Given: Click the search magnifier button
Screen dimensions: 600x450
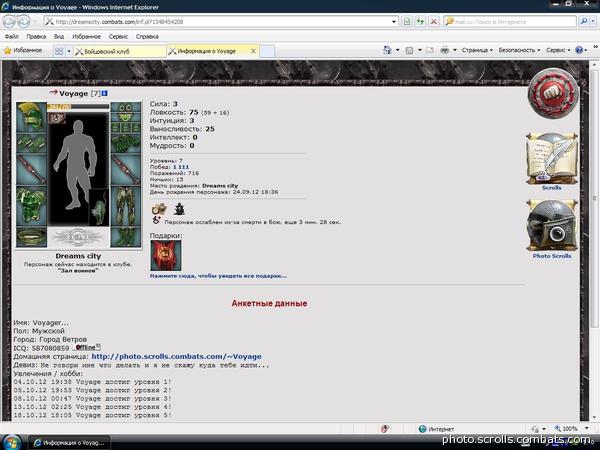Looking at the screenshot, I should pyautogui.click(x=584, y=21).
